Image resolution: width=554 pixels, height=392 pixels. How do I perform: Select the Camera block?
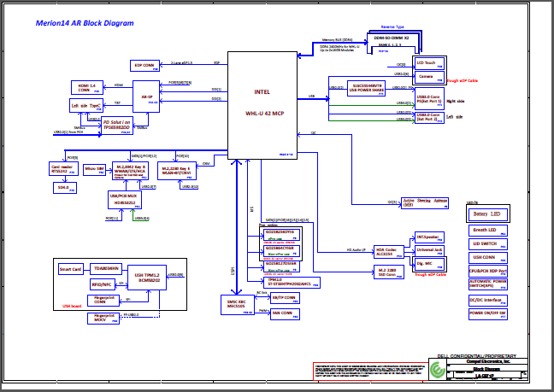coord(425,76)
